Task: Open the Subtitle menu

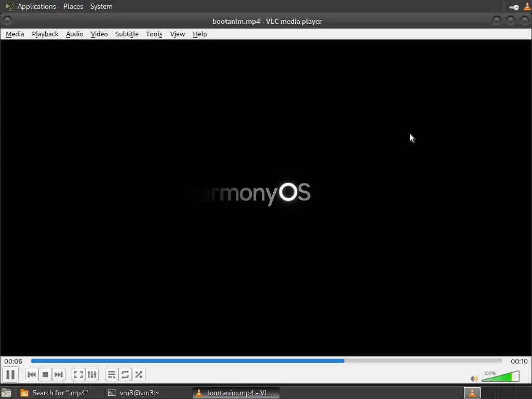Action: 127,34
